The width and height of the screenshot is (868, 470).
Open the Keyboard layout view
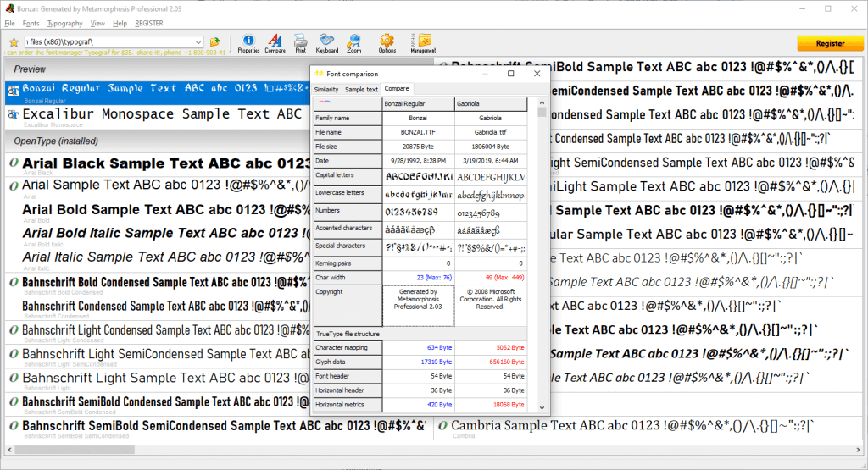click(327, 41)
